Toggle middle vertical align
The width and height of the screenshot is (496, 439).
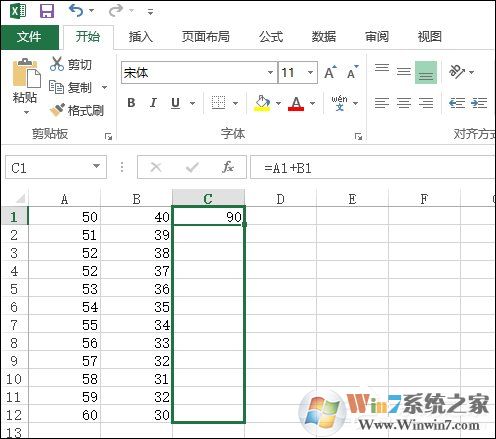coord(404,72)
